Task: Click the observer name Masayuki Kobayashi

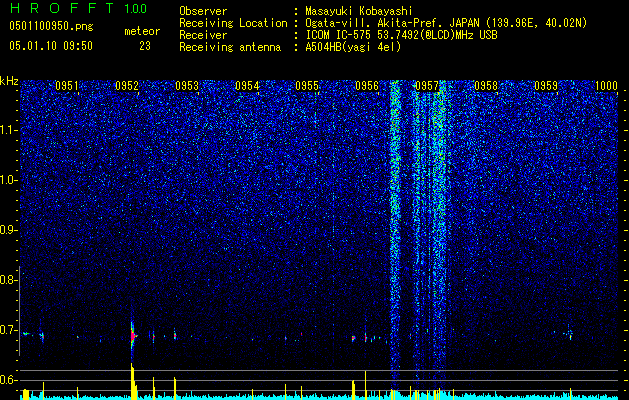Action: [359, 11]
